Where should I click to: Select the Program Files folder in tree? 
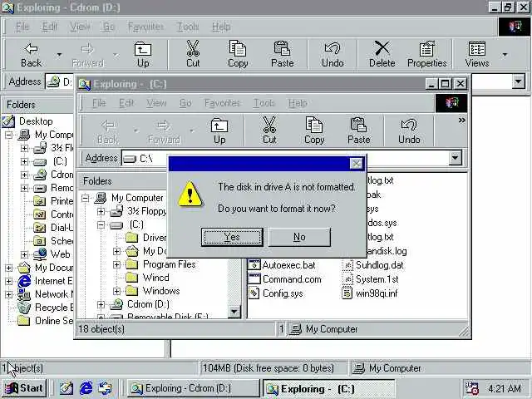pyautogui.click(x=170, y=264)
